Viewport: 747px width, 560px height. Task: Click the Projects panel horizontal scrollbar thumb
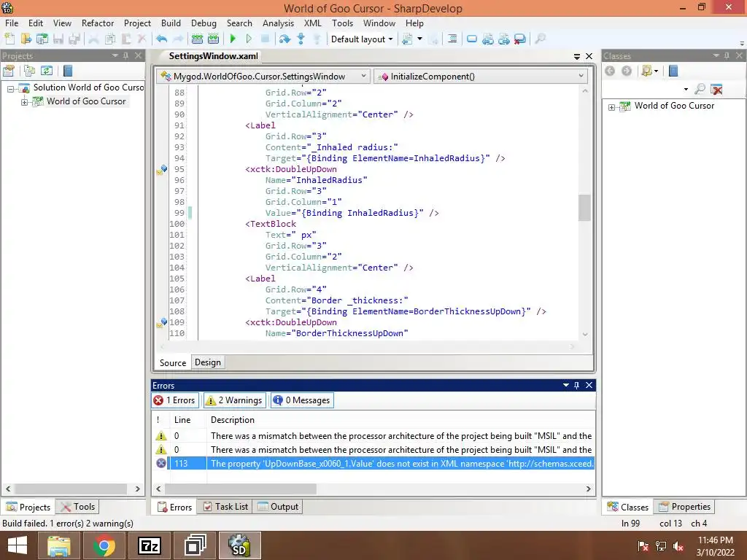tap(71, 489)
